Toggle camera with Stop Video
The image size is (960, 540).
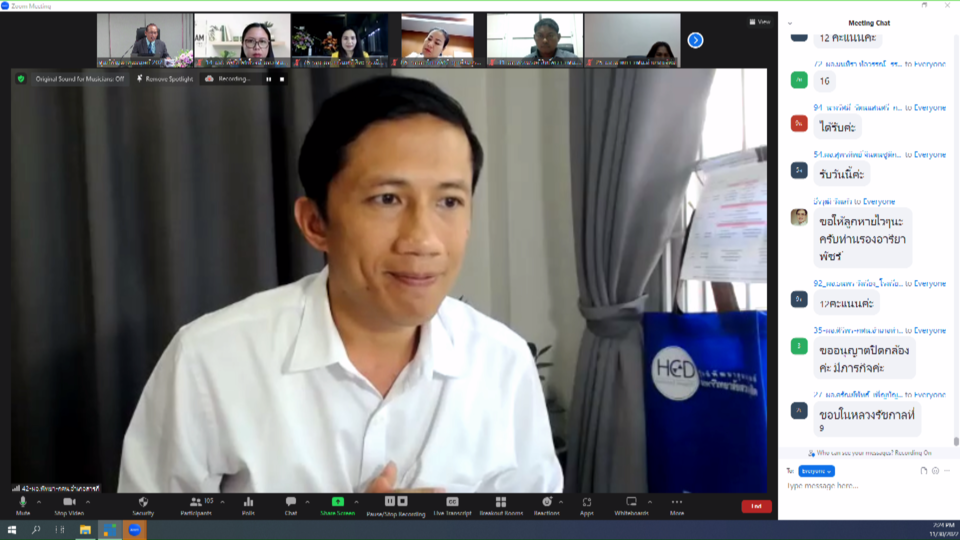point(69,502)
